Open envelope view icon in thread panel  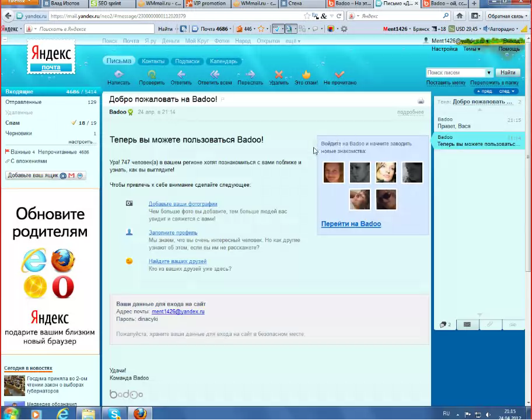point(467,324)
